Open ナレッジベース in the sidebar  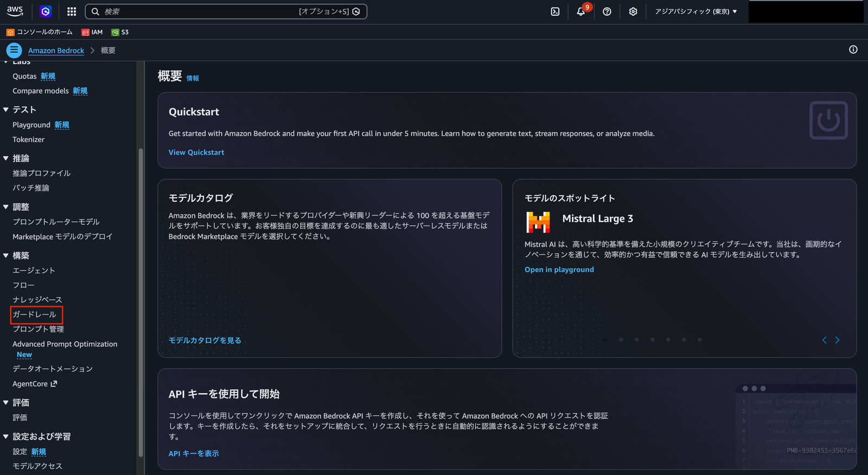[37, 299]
